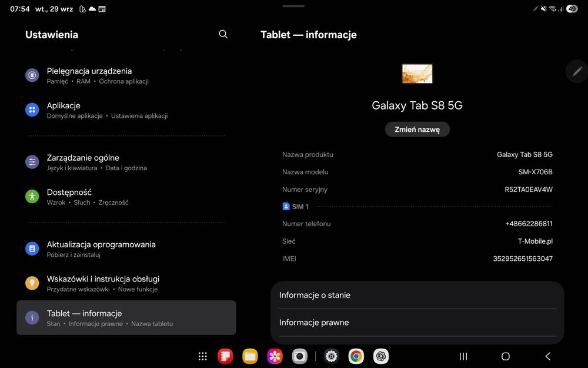588x368 pixels.
Task: Tap the Zarządzanie ogólne sliders icon
Action: pos(32,162)
